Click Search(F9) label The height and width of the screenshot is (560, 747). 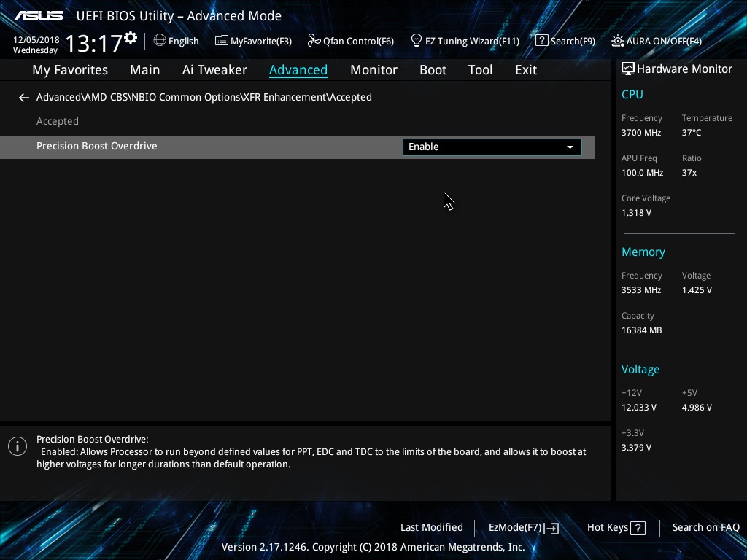pyautogui.click(x=573, y=42)
